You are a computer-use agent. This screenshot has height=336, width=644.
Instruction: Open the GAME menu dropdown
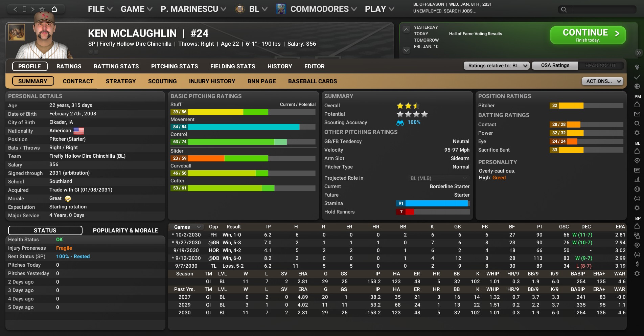click(x=137, y=9)
